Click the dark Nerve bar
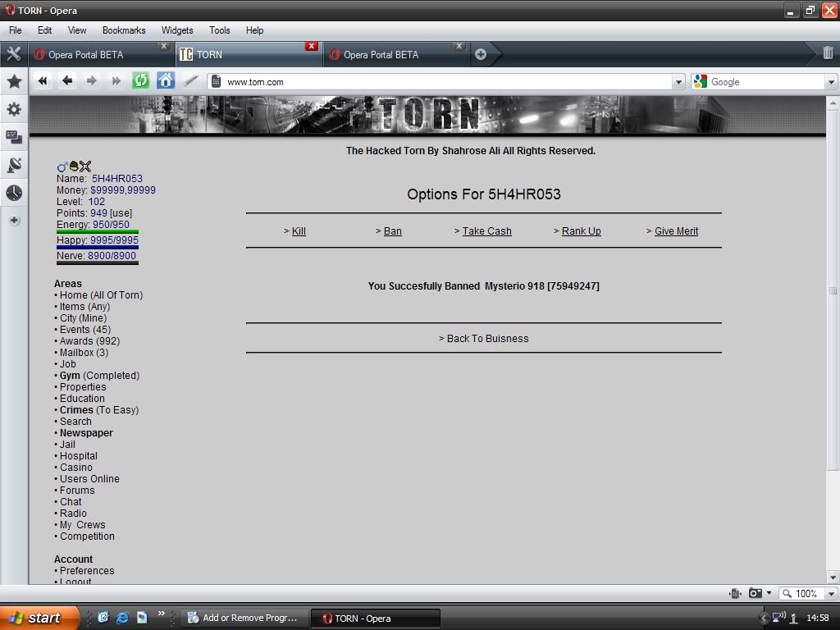This screenshot has height=630, width=840. 98,262
